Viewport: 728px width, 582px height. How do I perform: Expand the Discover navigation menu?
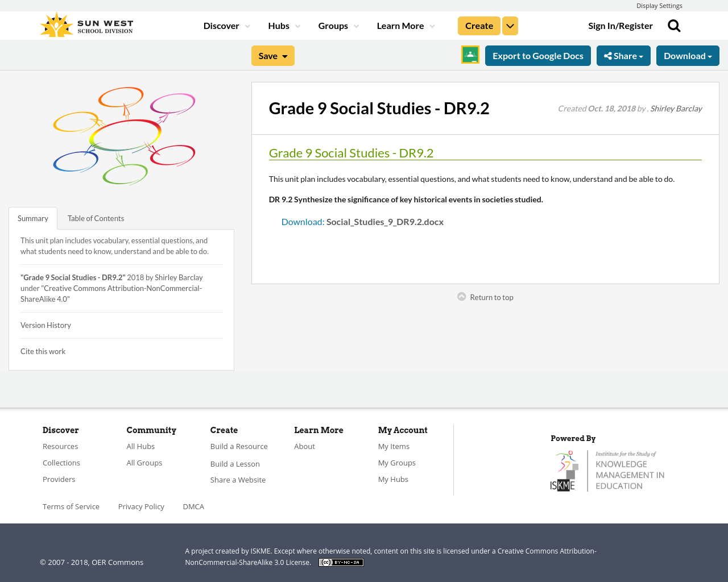click(224, 25)
